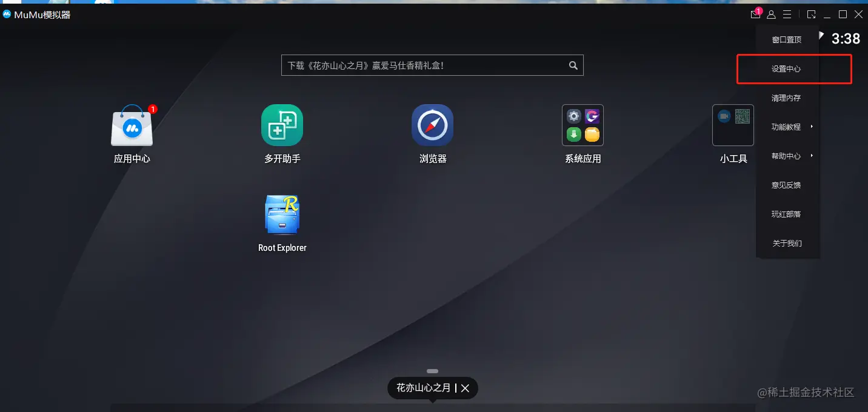Image resolution: width=868 pixels, height=412 pixels.
Task: Choose 清理内存 menu entry
Action: pyautogui.click(x=787, y=98)
